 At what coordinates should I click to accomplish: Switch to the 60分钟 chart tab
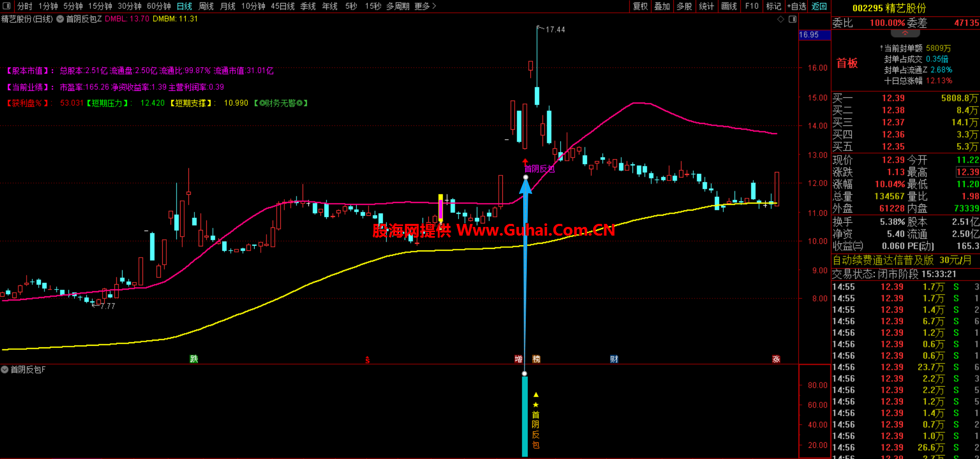pyautogui.click(x=159, y=6)
